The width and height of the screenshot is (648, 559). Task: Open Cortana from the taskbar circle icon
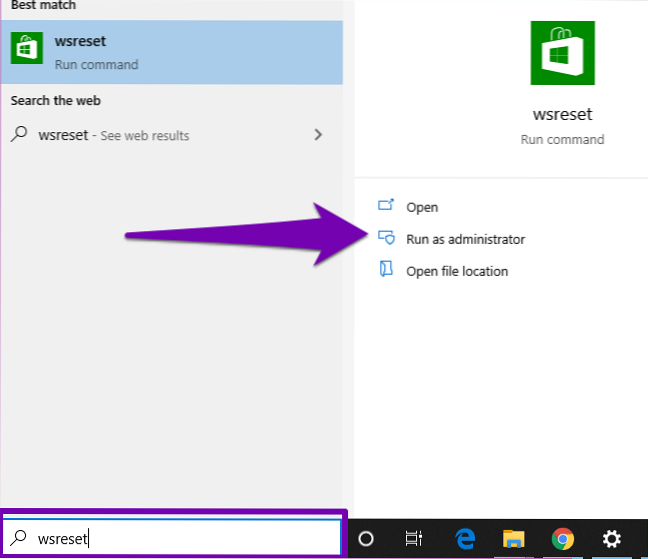click(366, 538)
